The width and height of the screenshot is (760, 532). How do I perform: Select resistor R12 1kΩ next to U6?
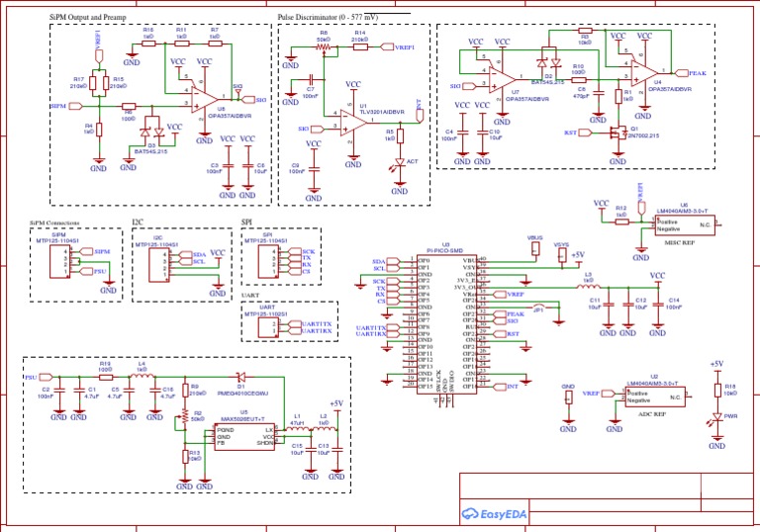(x=621, y=222)
